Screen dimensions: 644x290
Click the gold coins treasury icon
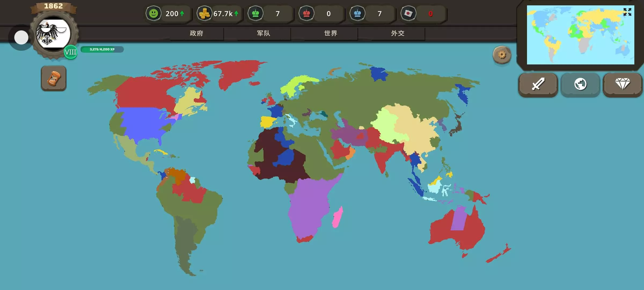pos(204,13)
